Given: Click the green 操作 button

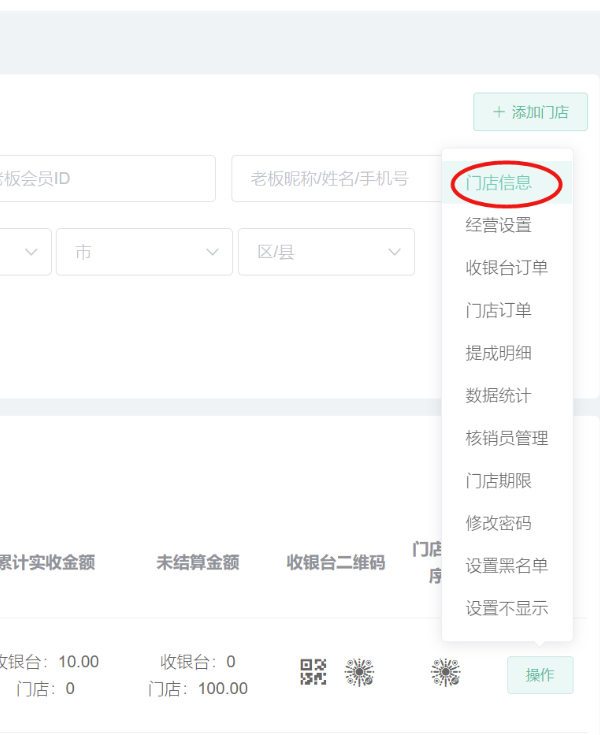Looking at the screenshot, I should [x=539, y=675].
